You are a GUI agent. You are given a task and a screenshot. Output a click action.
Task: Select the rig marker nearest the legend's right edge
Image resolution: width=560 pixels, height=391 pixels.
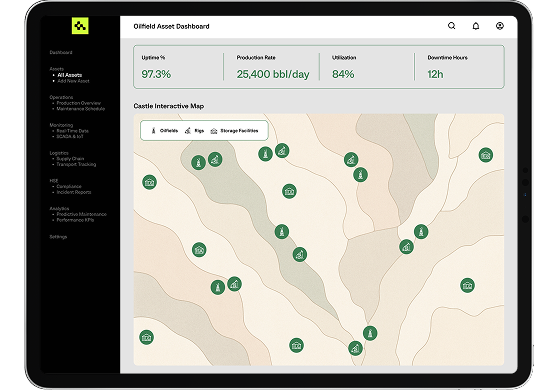click(x=282, y=151)
